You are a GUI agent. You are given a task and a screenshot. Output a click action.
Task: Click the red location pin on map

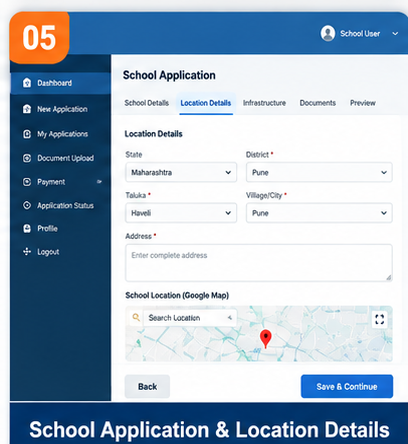coord(266,339)
